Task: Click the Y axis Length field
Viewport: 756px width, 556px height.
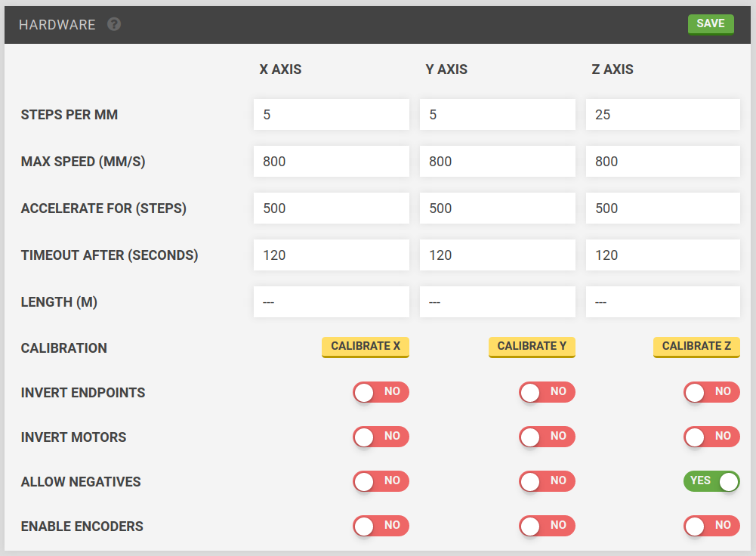Action: (x=497, y=302)
